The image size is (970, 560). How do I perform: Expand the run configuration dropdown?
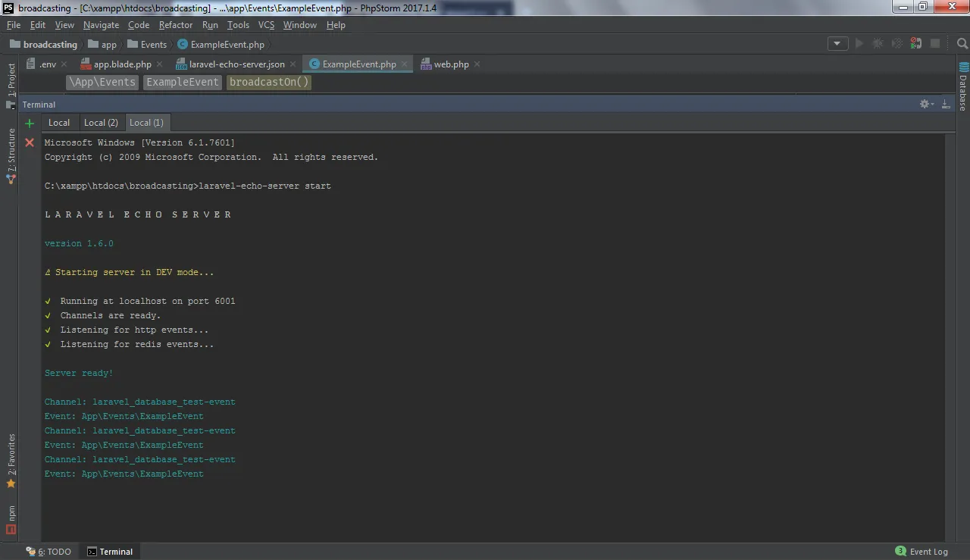837,44
